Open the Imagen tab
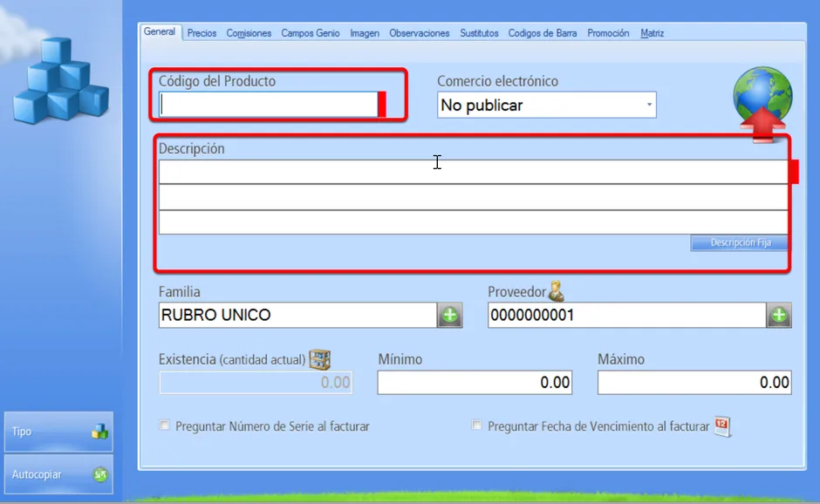Screen dimensions: 820x504 (x=365, y=33)
